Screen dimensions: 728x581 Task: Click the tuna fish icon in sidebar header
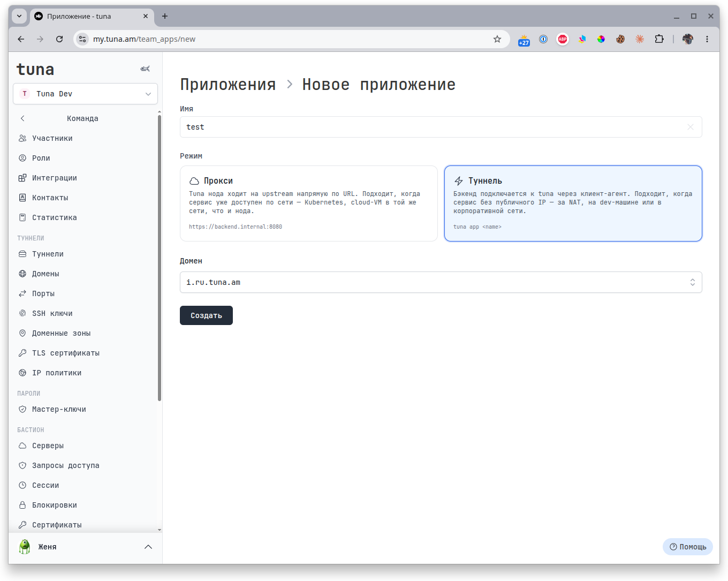click(145, 69)
